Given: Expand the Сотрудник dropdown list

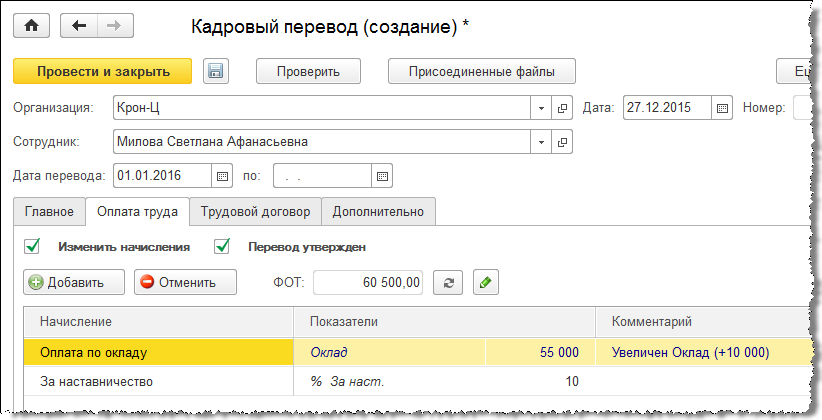Looking at the screenshot, I should (x=541, y=142).
